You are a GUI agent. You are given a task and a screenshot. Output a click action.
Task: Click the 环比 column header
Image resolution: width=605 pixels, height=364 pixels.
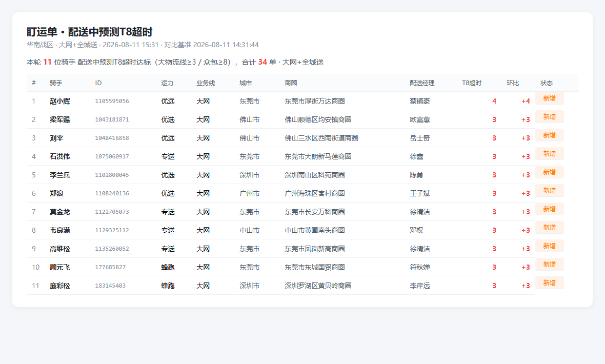pos(513,83)
